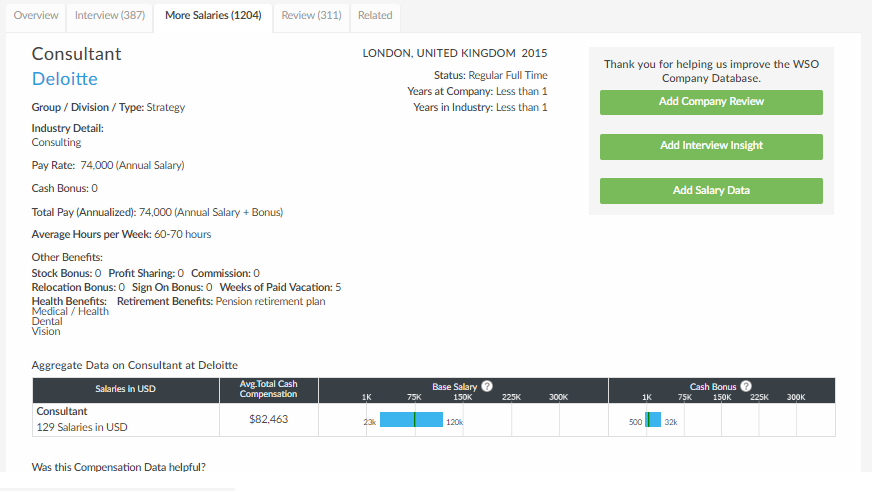Switch to the Overview tab

[36, 16]
